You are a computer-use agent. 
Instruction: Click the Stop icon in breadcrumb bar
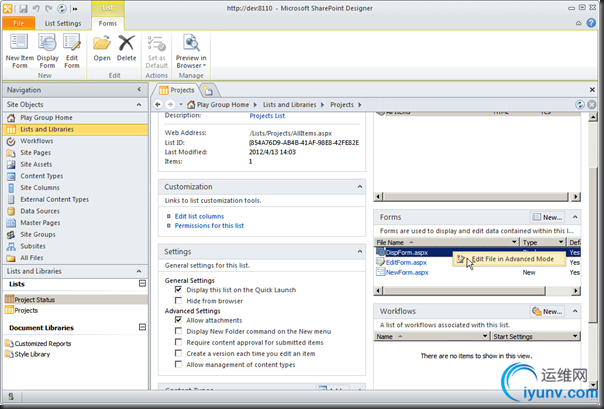pyautogui.click(x=592, y=104)
